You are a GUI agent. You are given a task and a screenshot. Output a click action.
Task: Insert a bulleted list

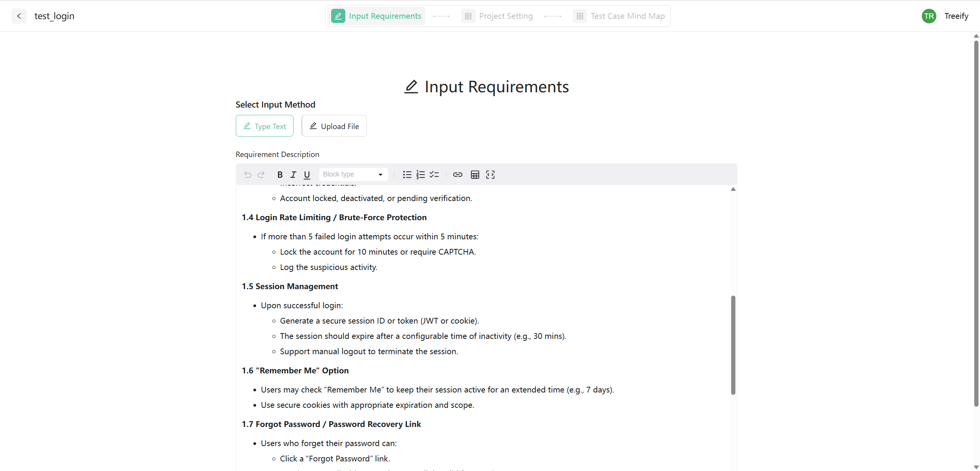pos(407,175)
